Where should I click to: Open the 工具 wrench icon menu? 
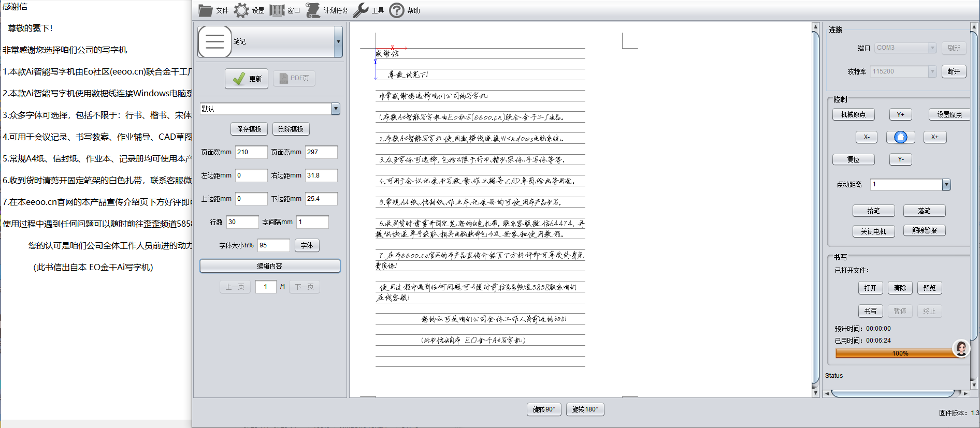click(x=361, y=10)
